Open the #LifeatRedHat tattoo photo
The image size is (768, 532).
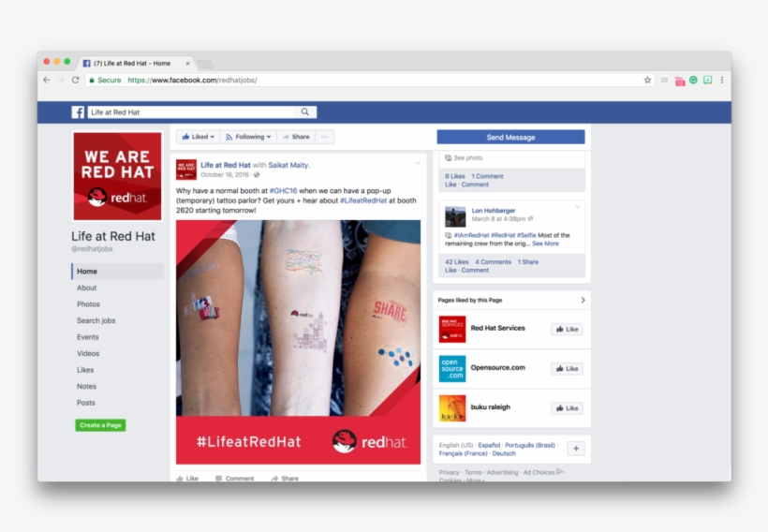point(298,342)
